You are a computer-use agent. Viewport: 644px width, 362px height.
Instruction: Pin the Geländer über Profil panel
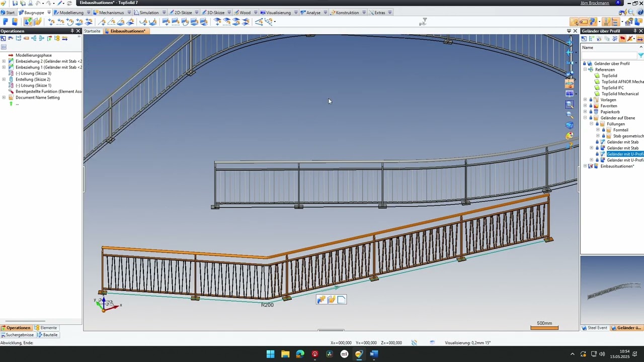coord(634,31)
